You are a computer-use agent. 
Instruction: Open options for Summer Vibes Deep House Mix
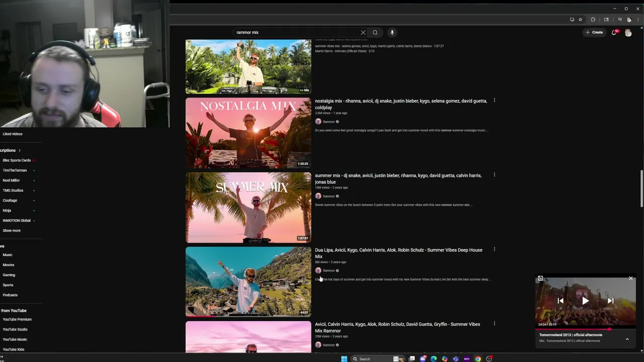click(x=494, y=249)
